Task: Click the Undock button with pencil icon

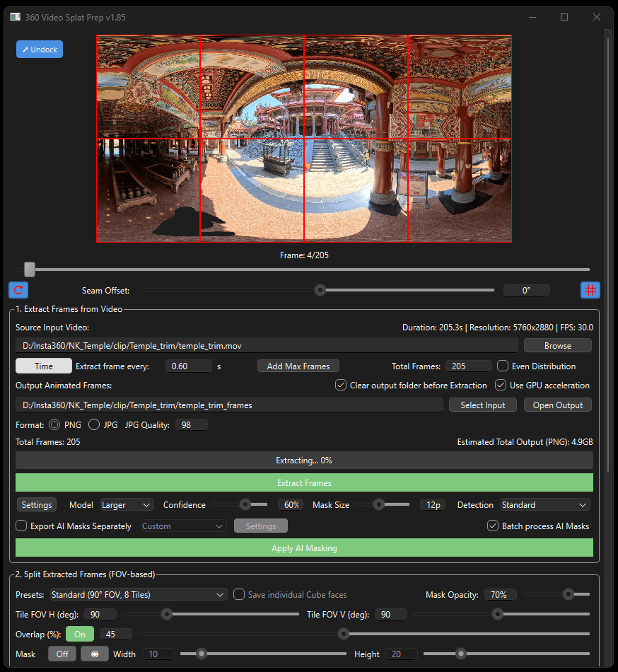Action: (x=39, y=49)
